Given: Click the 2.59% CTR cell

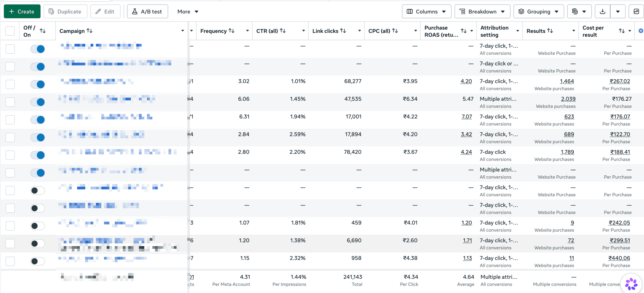Looking at the screenshot, I should (x=297, y=134).
